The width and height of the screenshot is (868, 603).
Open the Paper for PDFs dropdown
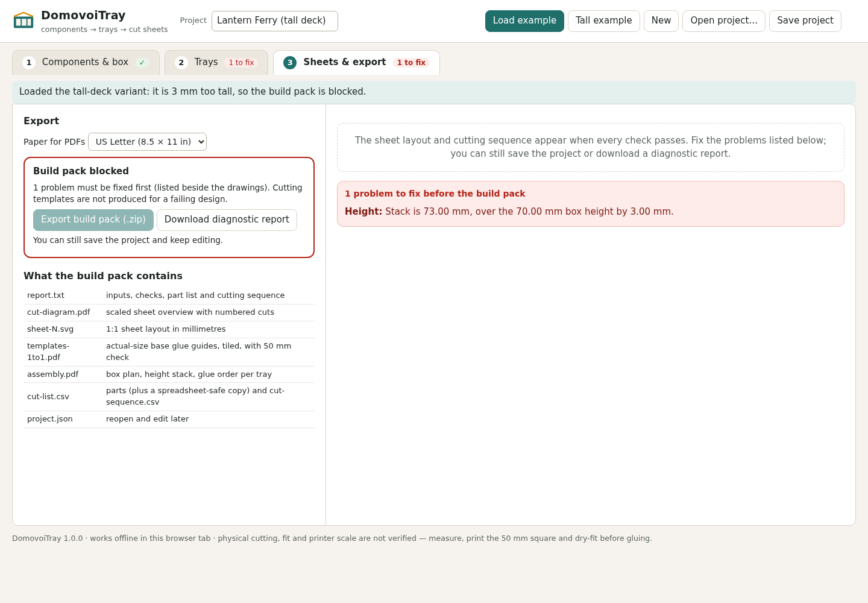(x=147, y=142)
